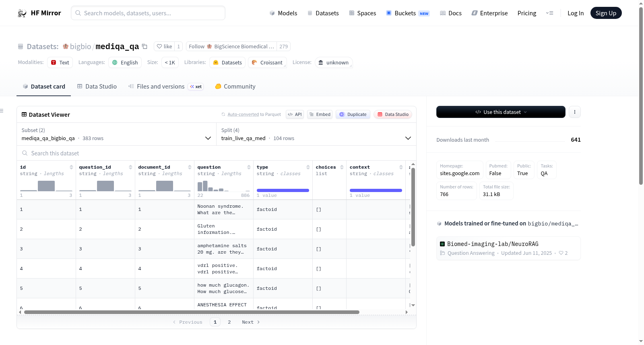Expand the Use this dataset dropdown
This screenshot has width=644, height=345.
click(501, 112)
